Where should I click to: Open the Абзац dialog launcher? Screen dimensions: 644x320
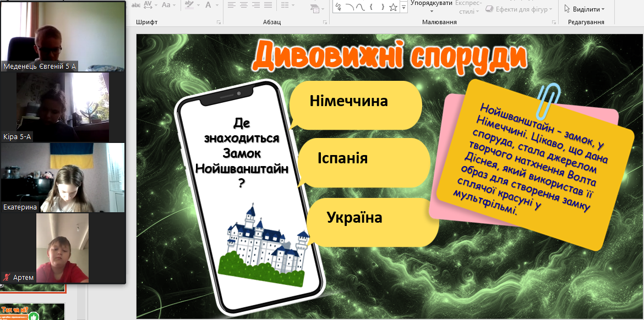[325, 22]
